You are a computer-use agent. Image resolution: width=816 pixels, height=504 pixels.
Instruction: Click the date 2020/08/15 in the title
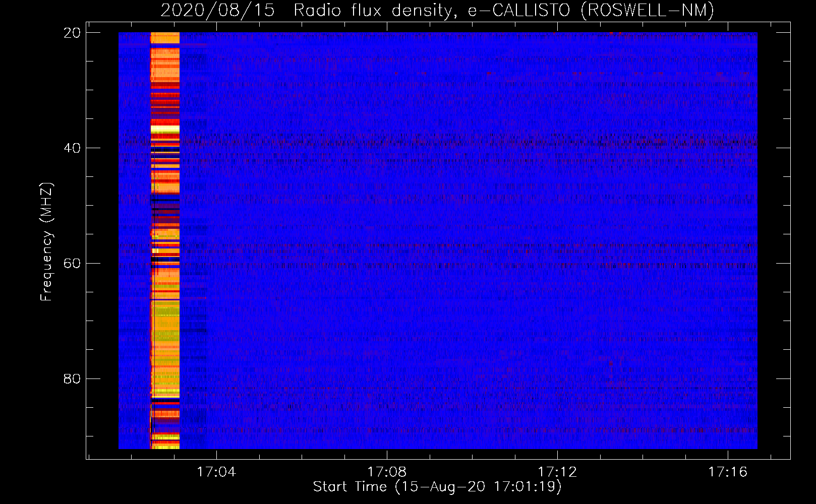(x=217, y=11)
